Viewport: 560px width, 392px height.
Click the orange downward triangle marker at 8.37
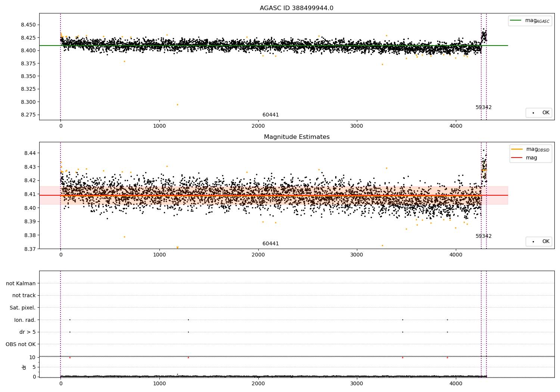(x=177, y=248)
